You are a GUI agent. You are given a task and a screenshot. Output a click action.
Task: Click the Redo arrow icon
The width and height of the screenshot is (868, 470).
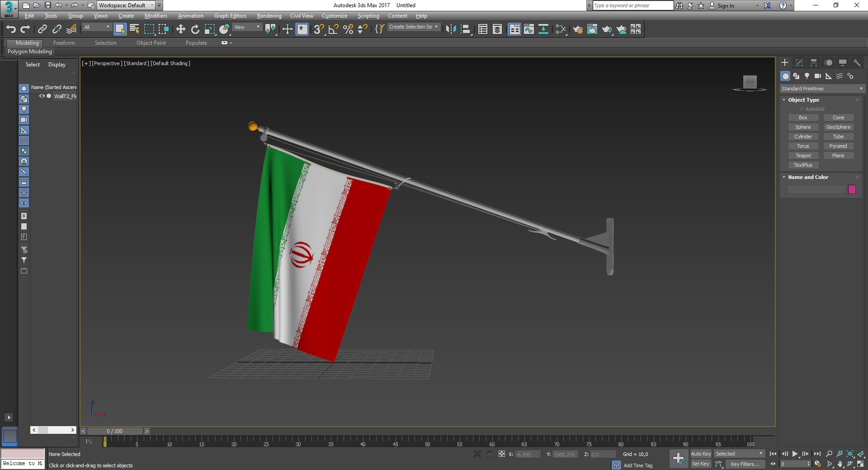(x=25, y=29)
